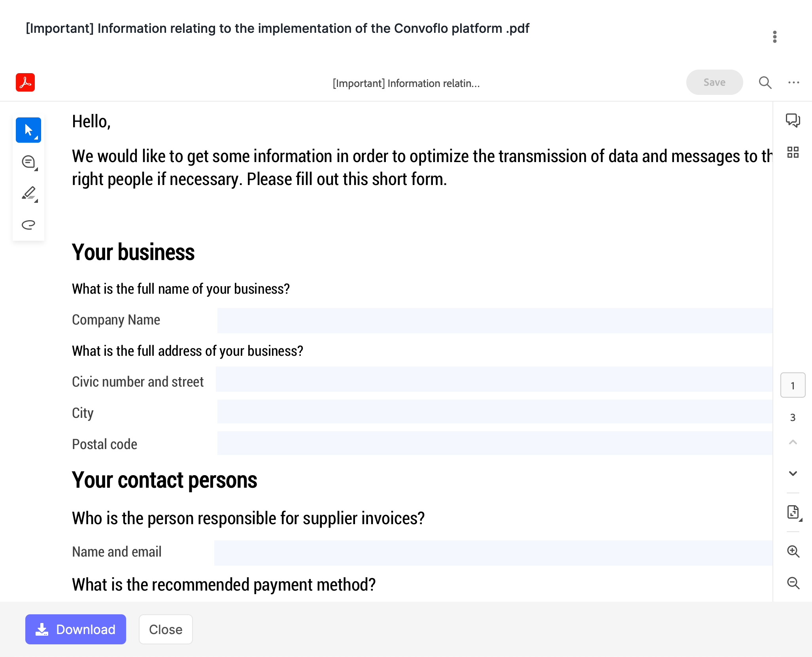This screenshot has width=812, height=657.
Task: Choose the add comment tool
Action: 28,162
